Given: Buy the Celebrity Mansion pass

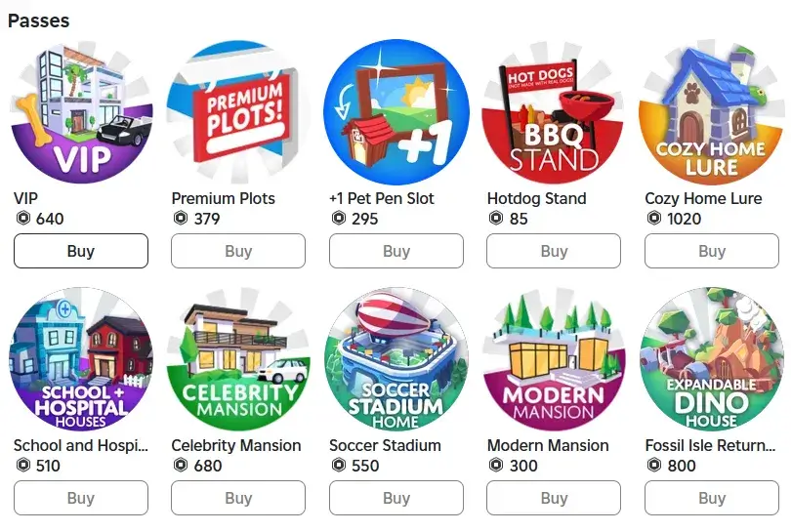Looking at the screenshot, I should 238,498.
